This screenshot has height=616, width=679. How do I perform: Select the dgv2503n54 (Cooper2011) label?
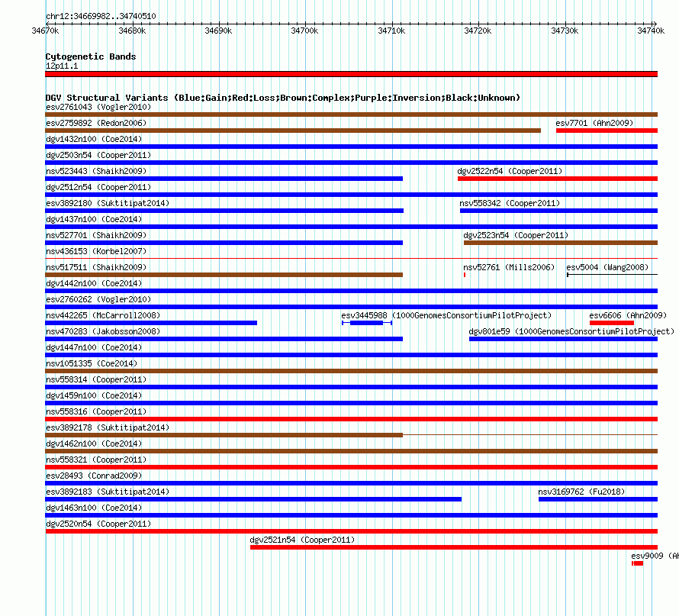(x=98, y=155)
